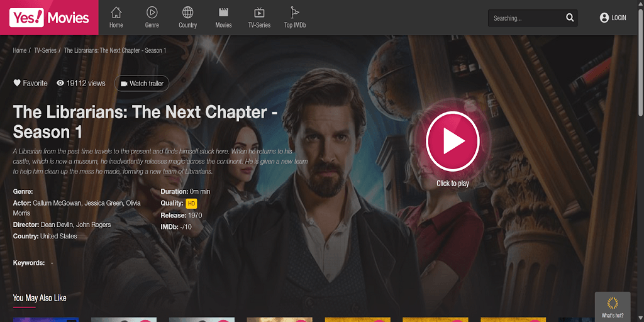The height and width of the screenshot is (322, 644).
Task: Click the LOGIN user icon
Action: (x=604, y=18)
